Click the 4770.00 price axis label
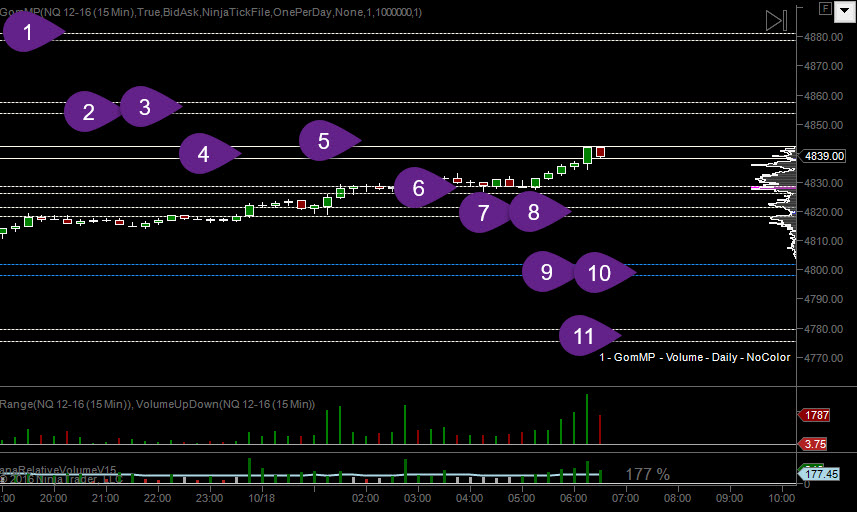The image size is (857, 512). [823, 358]
